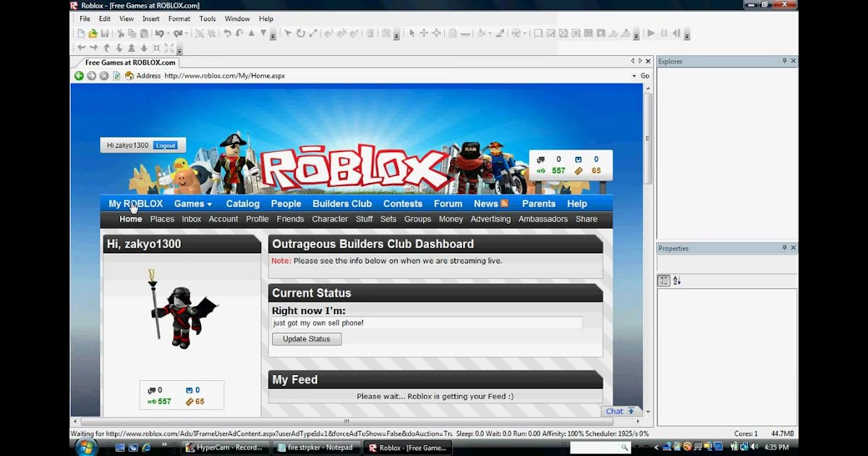Click the Open folder toolbar icon

click(x=93, y=33)
